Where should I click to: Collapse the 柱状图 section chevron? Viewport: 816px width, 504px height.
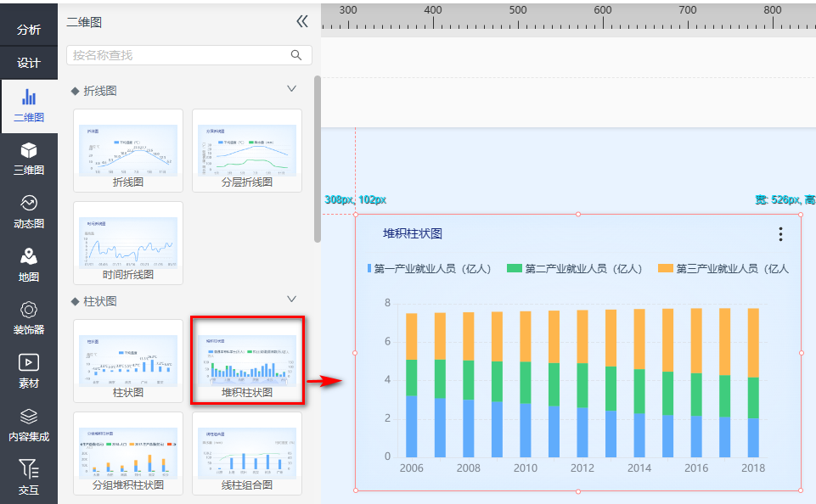tap(292, 300)
